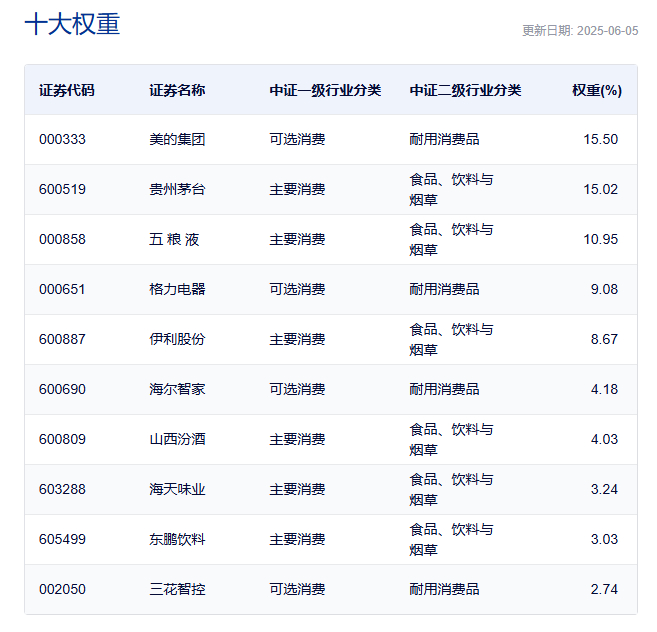Click the update date 2025-06-05
657x632 pixels.
[607, 31]
